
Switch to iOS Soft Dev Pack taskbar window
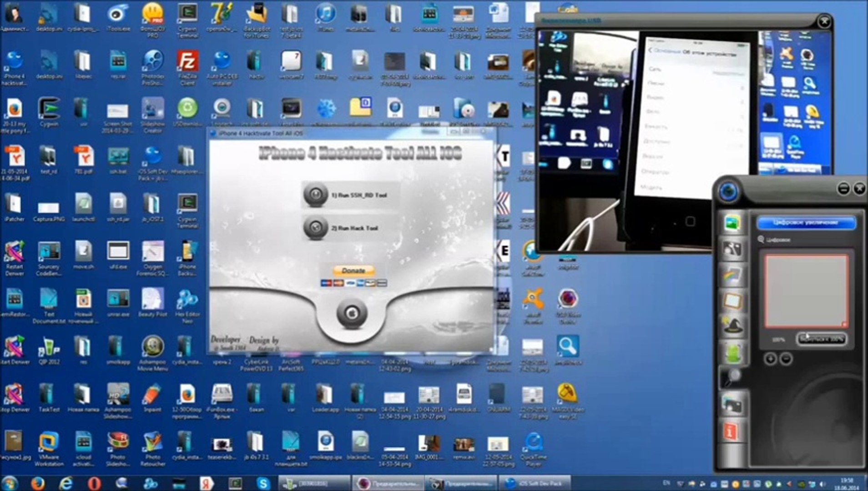click(x=535, y=483)
